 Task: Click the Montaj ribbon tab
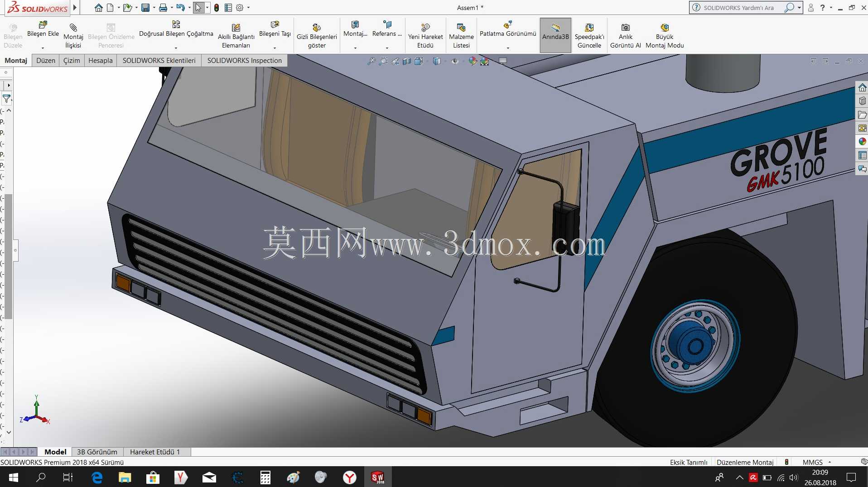(16, 61)
